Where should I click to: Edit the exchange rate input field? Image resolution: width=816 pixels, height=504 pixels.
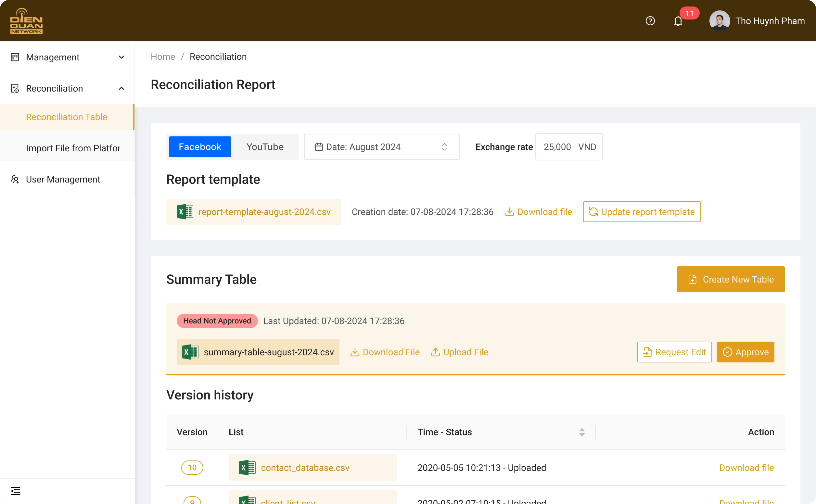click(x=557, y=147)
